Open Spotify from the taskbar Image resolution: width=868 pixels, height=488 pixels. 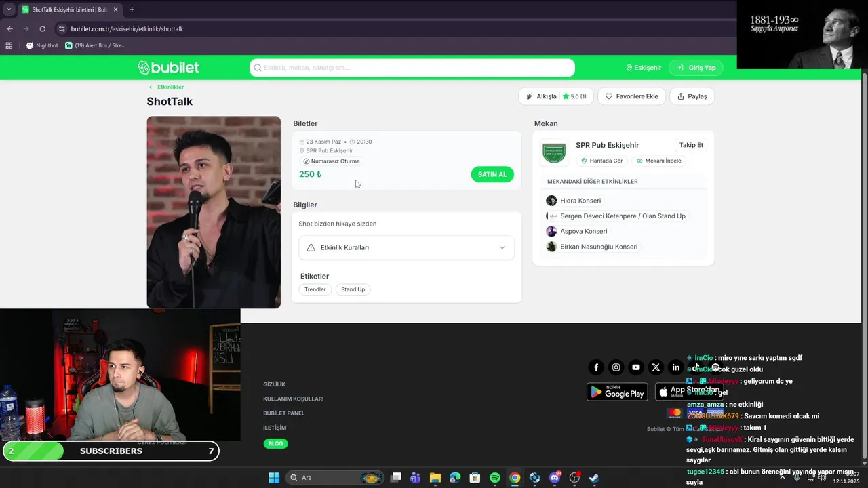click(x=495, y=478)
